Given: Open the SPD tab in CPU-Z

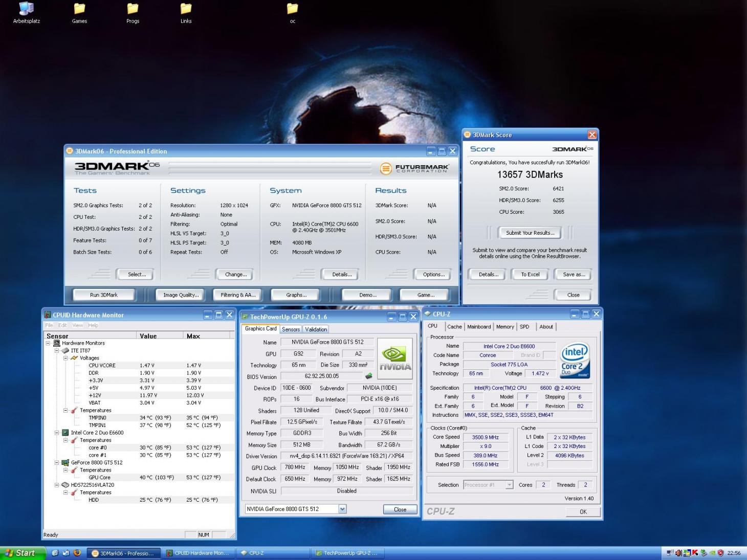Looking at the screenshot, I should point(524,327).
